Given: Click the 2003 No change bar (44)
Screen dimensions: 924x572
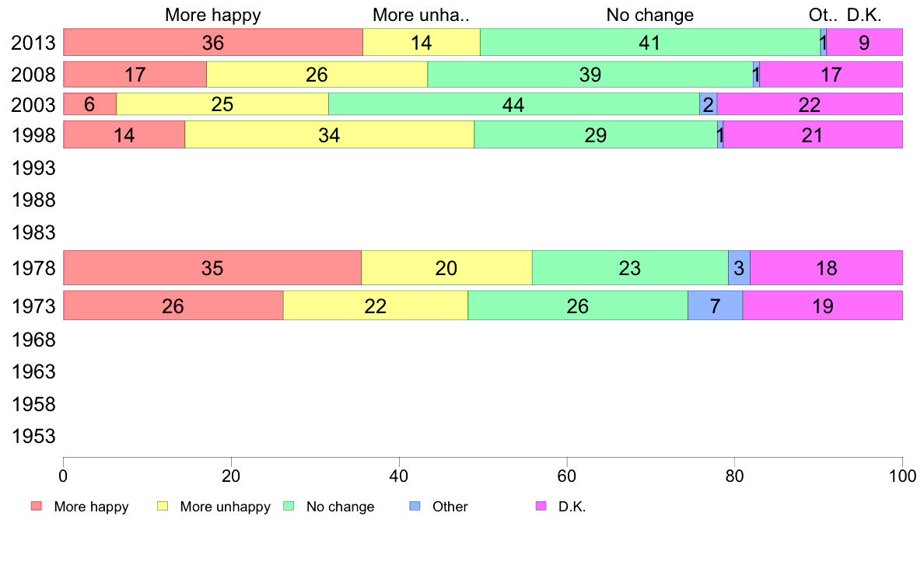Looking at the screenshot, I should coord(513,104).
